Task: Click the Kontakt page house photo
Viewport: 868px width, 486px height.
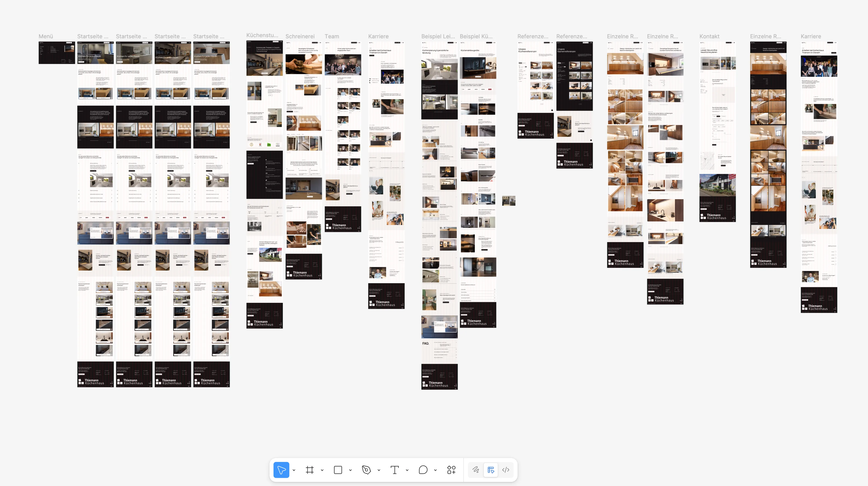Action: point(717,185)
